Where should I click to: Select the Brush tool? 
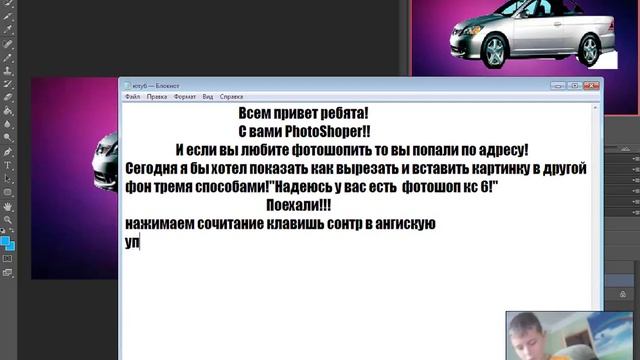(x=7, y=57)
